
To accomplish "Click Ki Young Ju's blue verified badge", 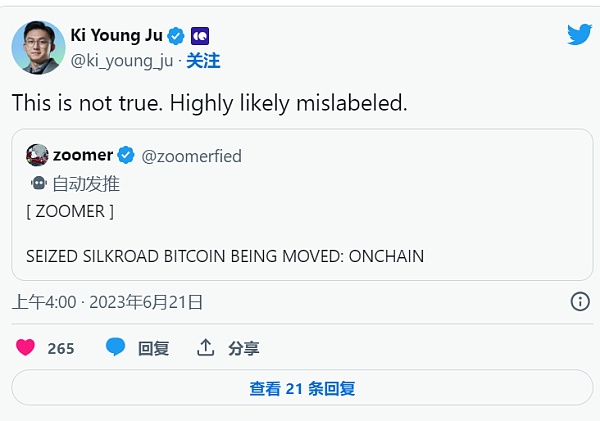I will (176, 36).
